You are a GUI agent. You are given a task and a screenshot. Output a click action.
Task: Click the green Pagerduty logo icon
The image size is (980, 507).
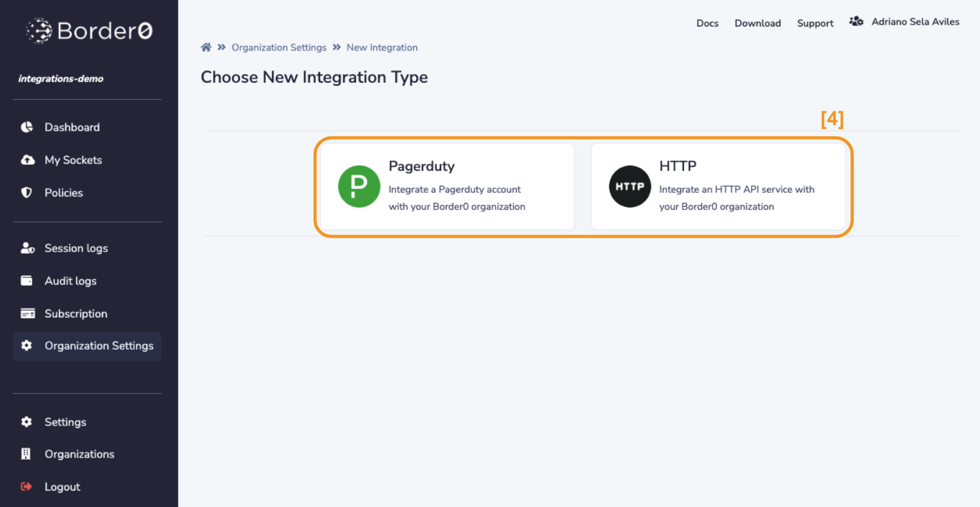[x=359, y=186]
